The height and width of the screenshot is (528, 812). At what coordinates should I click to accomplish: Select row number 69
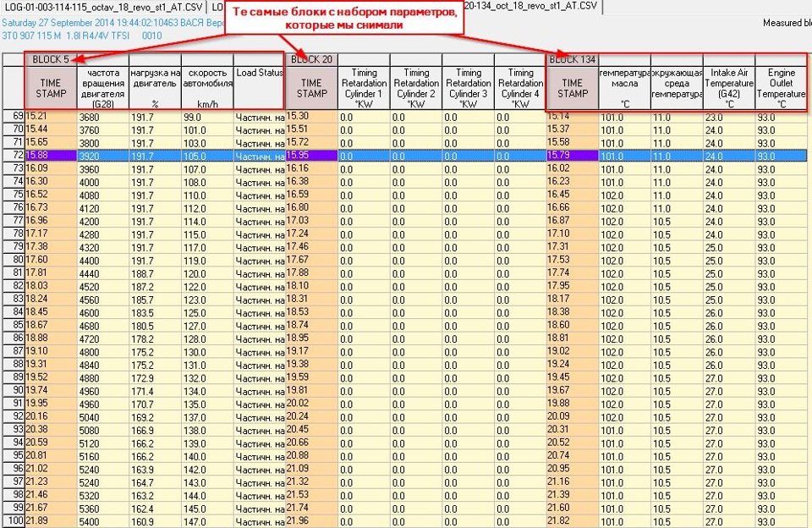point(14,117)
